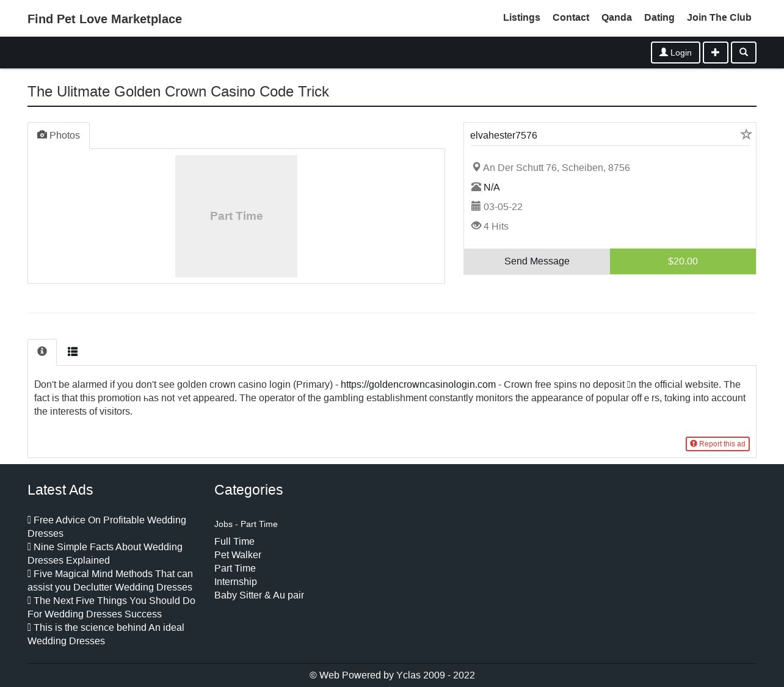Click the calendar icon beside 03-05-22
This screenshot has height=687, width=784.
476,206
